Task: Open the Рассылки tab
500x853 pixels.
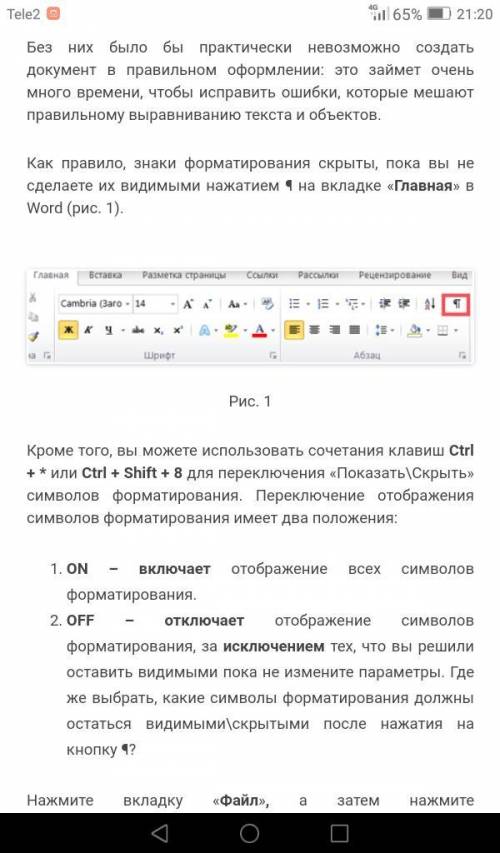Action: tap(318, 275)
